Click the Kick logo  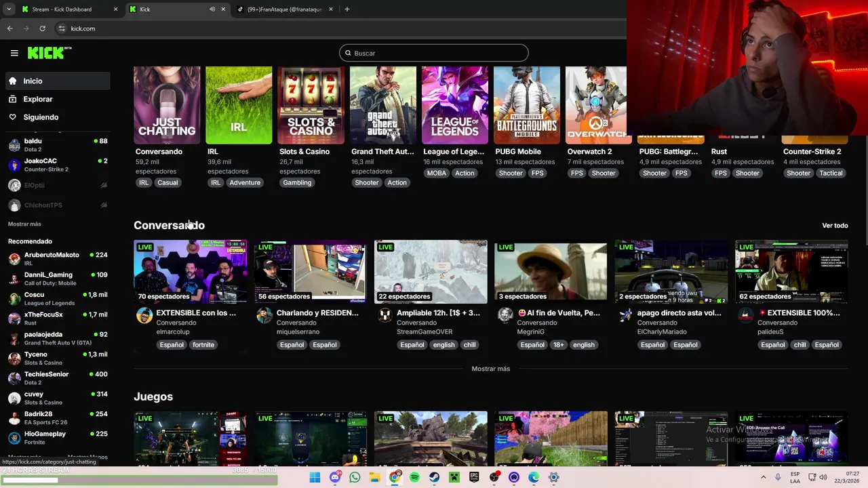50,53
